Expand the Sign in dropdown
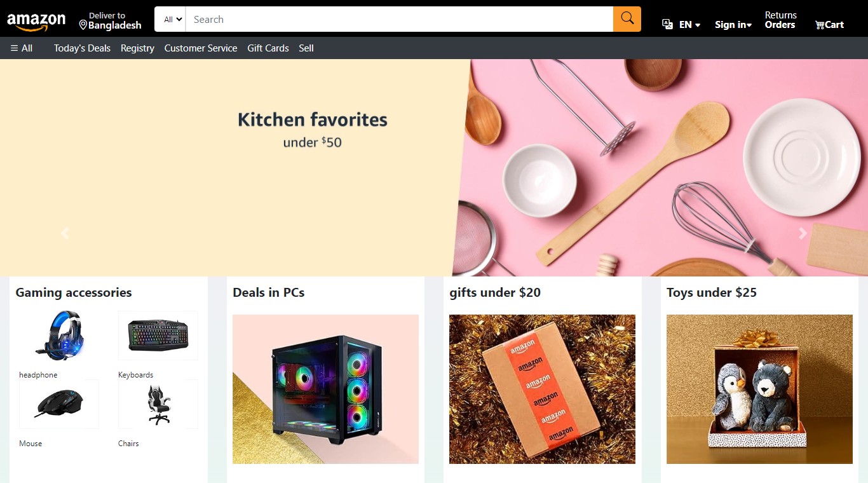The width and height of the screenshot is (868, 483). 733,25
